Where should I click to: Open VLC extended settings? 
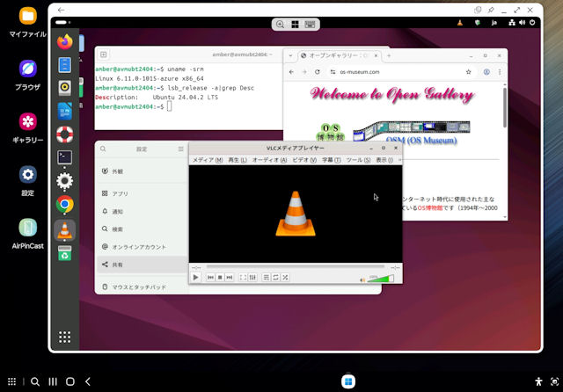(x=252, y=277)
